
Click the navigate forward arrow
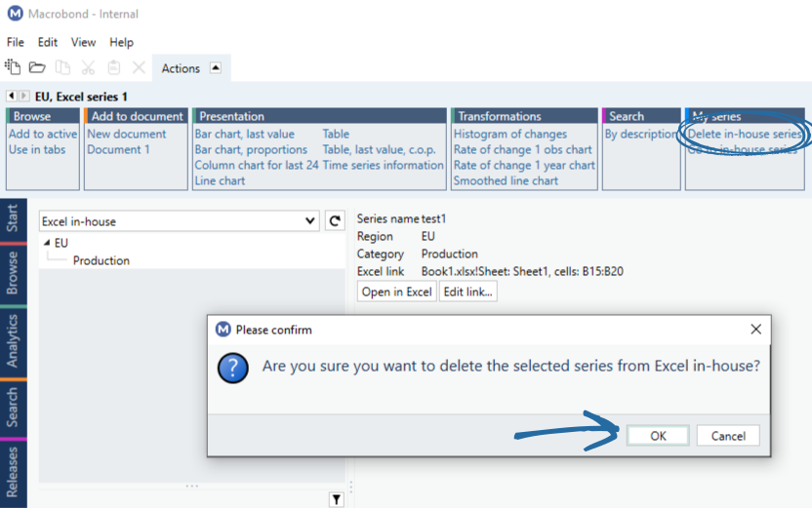(23, 96)
